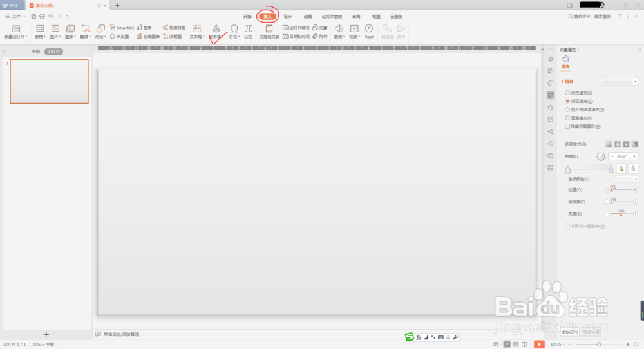Switch to the 大纲 outline tab

pyautogui.click(x=36, y=52)
